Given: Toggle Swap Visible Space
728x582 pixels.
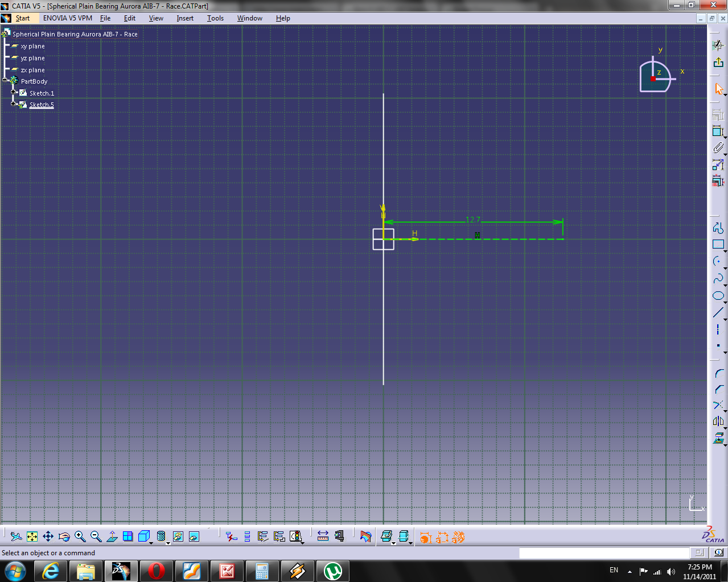Looking at the screenshot, I should click(194, 536).
